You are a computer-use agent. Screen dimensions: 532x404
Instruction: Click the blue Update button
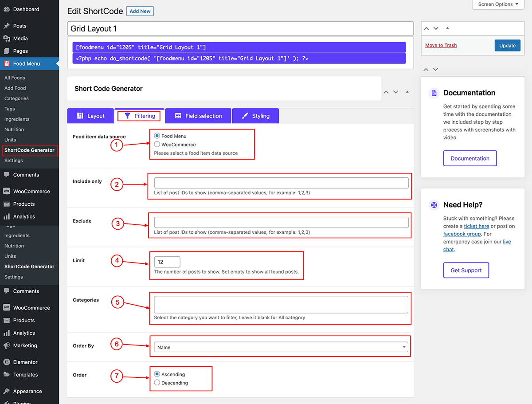(x=507, y=45)
